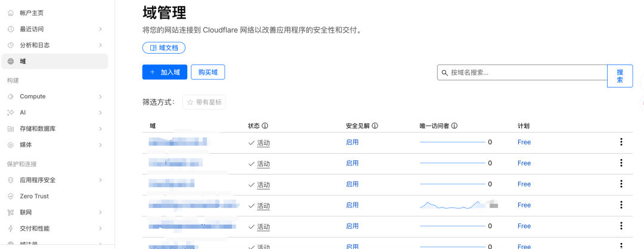Click the network icon beside 联网
644x249 pixels.
[x=11, y=213]
